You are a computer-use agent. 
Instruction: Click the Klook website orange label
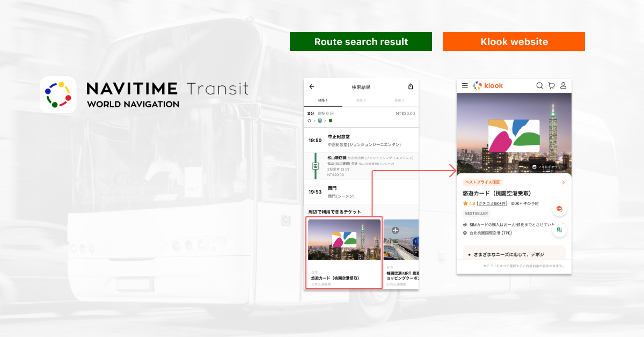point(514,42)
